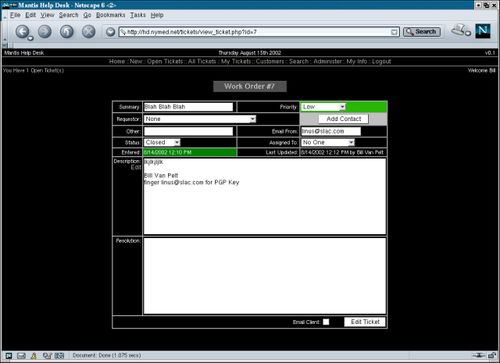The image size is (500, 363).
Task: Click inside the Description text area
Action: 265,196
